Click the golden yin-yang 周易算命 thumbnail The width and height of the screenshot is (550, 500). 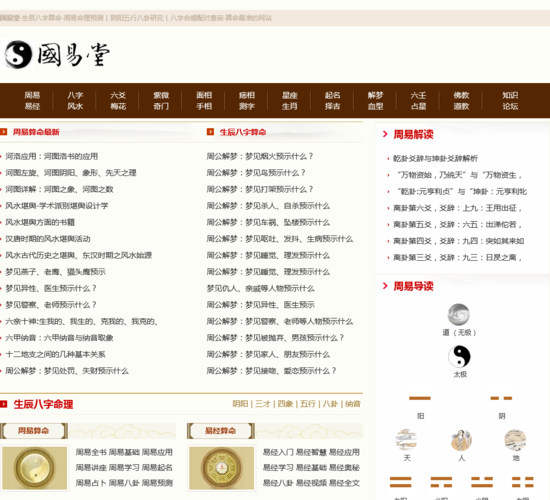(34, 468)
